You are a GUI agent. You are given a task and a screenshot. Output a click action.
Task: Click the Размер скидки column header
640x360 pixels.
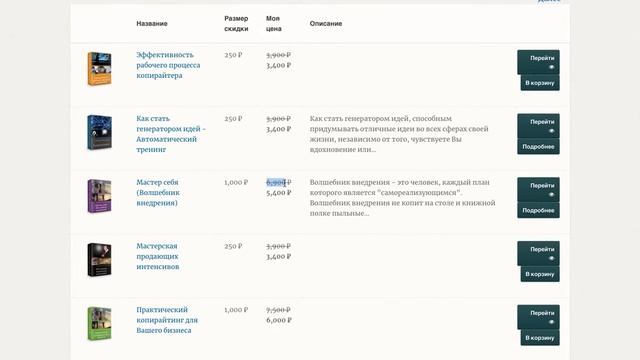point(236,24)
